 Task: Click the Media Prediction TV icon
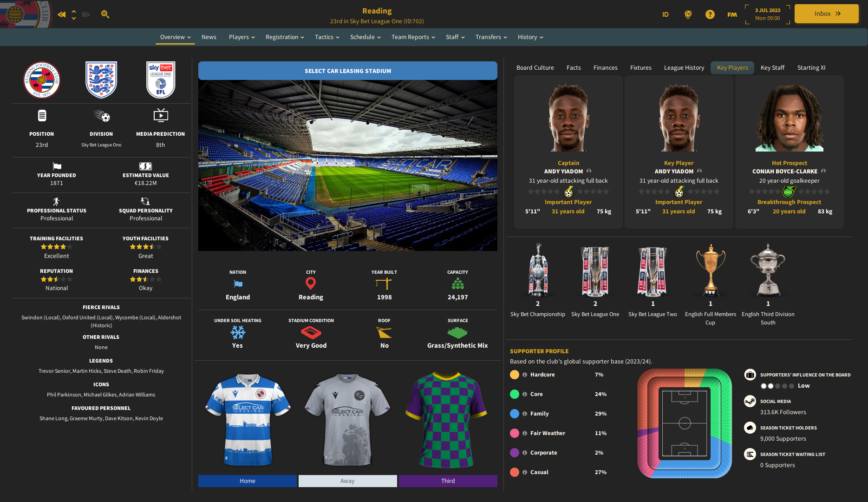pos(161,115)
